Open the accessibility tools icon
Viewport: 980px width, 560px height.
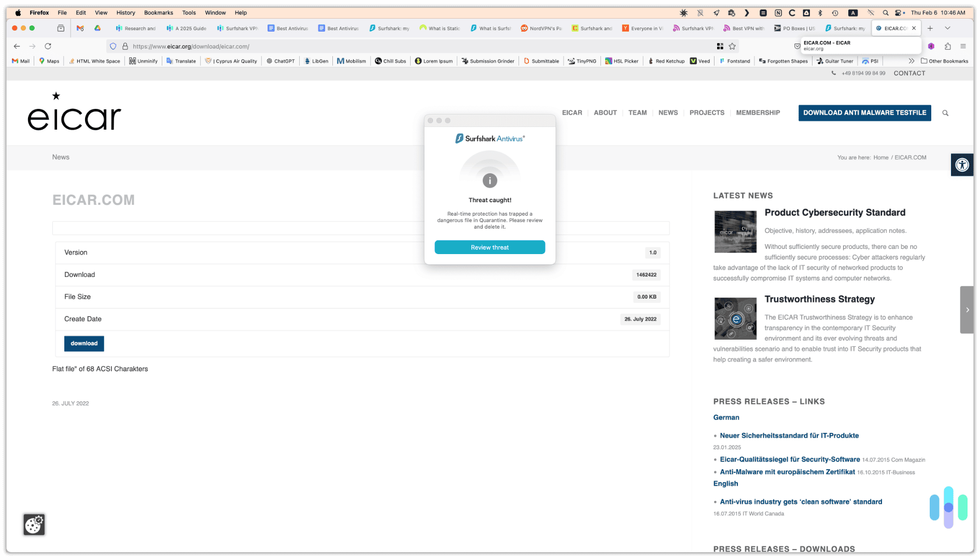(962, 165)
